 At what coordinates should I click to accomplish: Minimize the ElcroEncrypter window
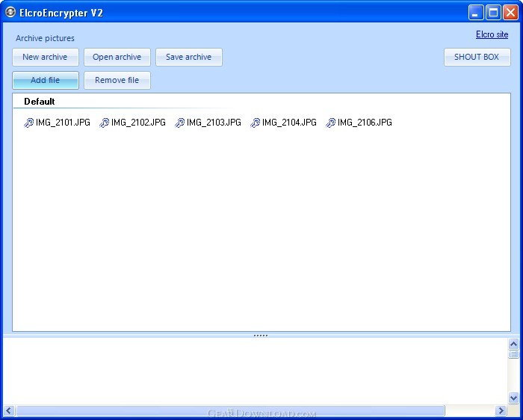tap(476, 13)
